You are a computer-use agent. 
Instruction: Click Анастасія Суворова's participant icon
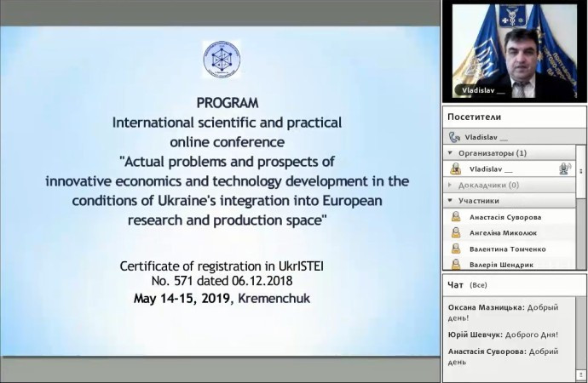[x=456, y=217]
